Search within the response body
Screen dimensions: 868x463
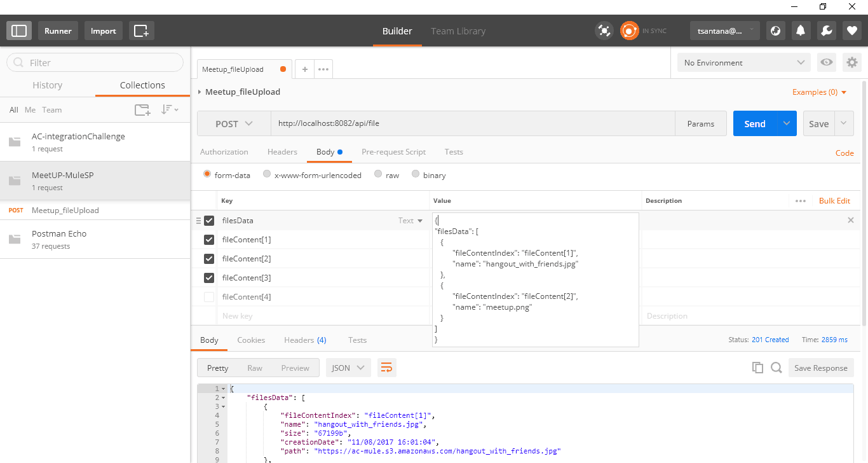point(776,368)
